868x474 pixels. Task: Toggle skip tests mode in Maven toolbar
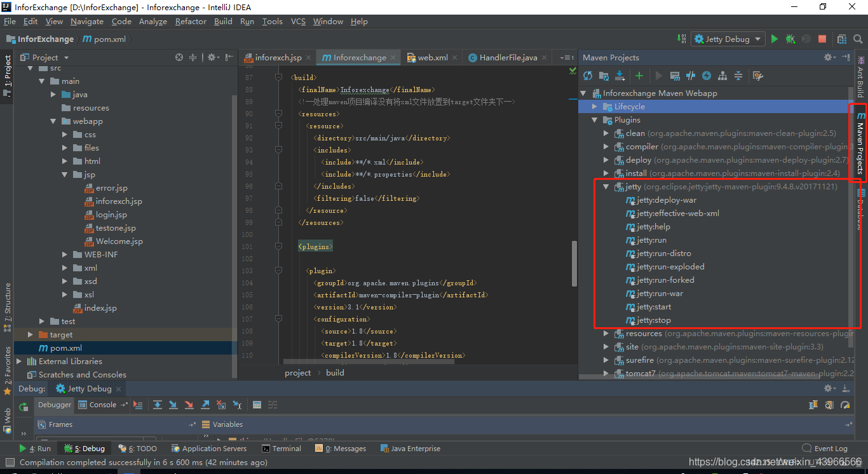707,76
